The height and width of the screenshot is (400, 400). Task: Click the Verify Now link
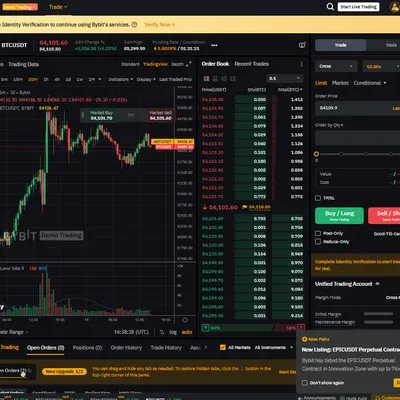(160, 25)
